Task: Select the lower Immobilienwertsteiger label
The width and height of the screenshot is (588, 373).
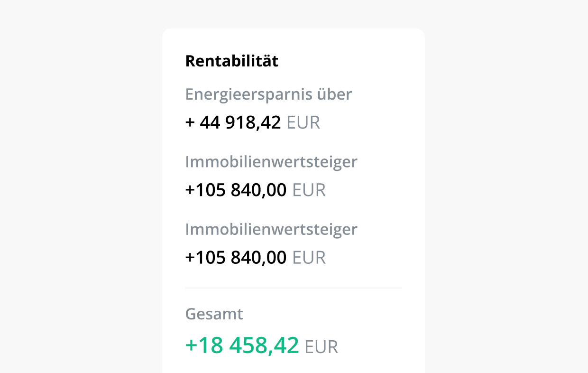Action: pyautogui.click(x=271, y=229)
